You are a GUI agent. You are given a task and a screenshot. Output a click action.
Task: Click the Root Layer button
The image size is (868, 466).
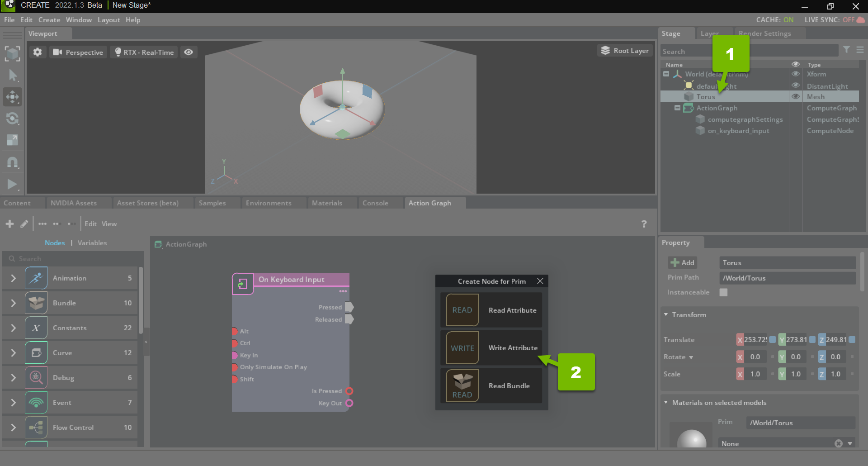[625, 51]
